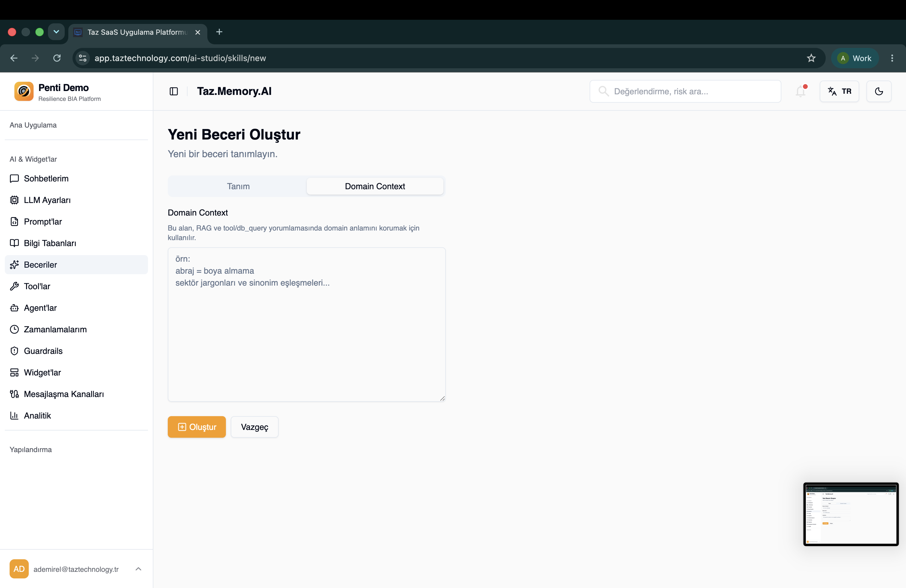
Task: Go forward in browser history
Action: point(35,58)
